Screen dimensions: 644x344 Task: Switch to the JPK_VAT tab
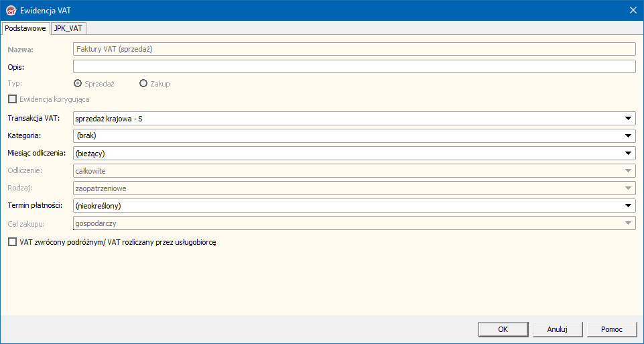69,28
